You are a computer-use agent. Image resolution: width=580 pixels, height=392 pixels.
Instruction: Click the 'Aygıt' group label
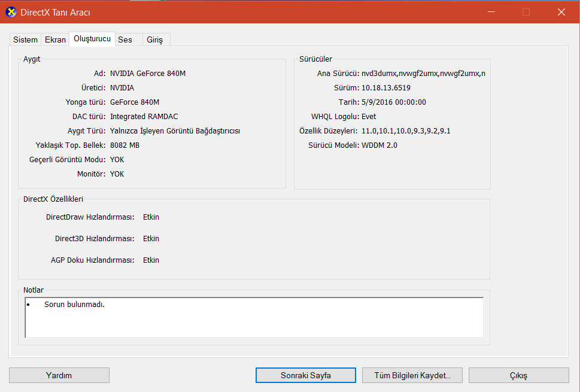coord(32,59)
